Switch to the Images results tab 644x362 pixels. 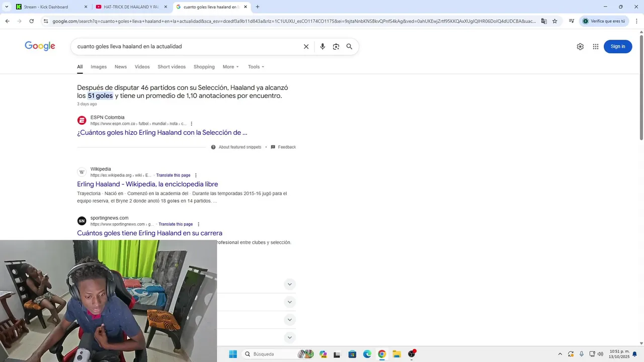click(x=99, y=67)
